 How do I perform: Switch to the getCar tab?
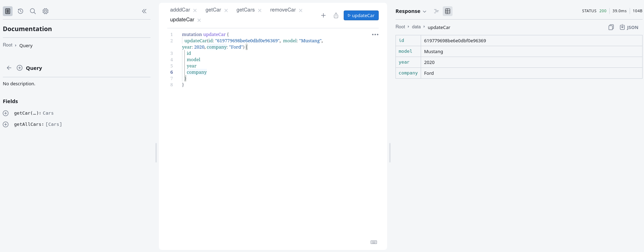[x=213, y=10]
